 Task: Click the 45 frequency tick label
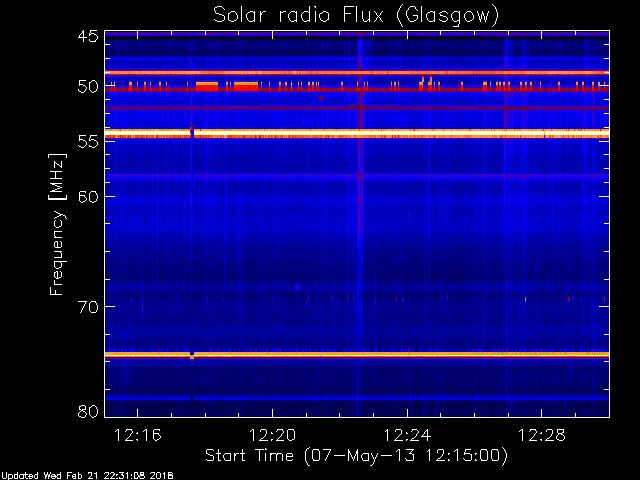88,36
